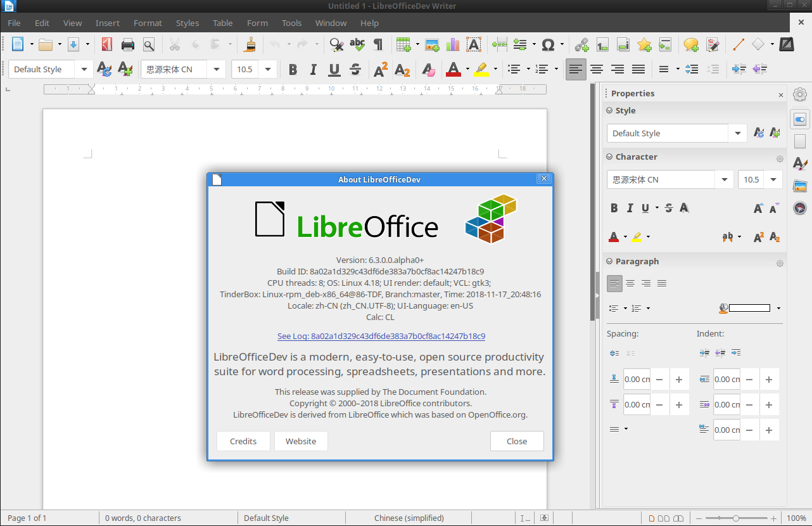Click Insert Bookmark star icon
This screenshot has height=526, width=812.
click(644, 44)
